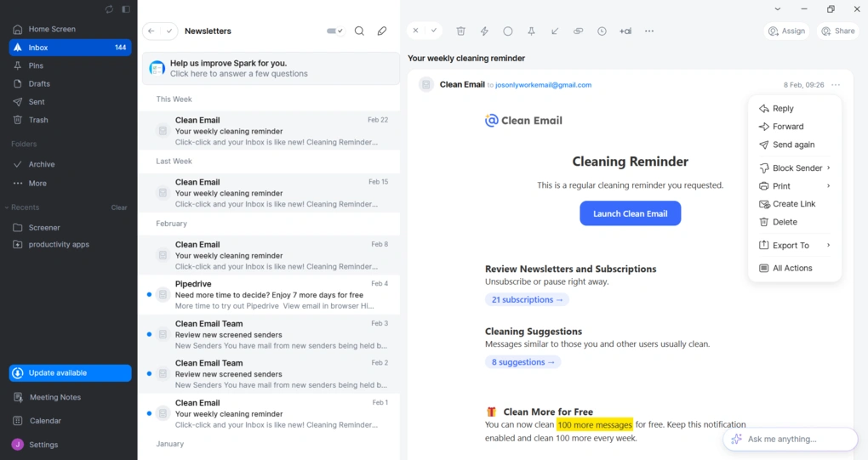Select Create Link menu item

795,204
